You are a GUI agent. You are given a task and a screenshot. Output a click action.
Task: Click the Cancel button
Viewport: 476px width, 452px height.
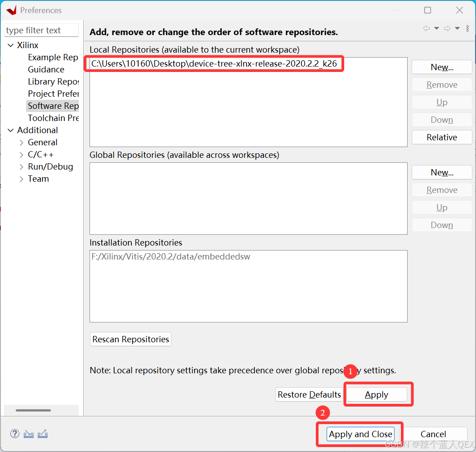(x=433, y=434)
